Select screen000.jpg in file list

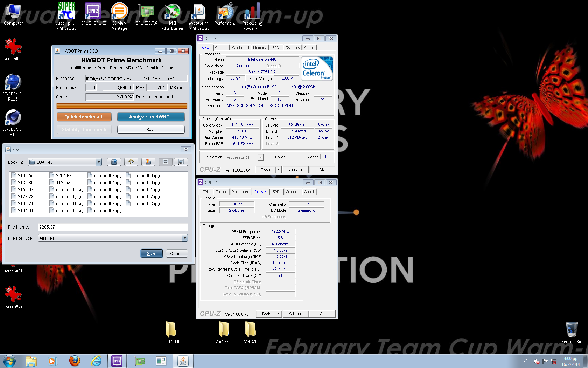tap(66, 190)
